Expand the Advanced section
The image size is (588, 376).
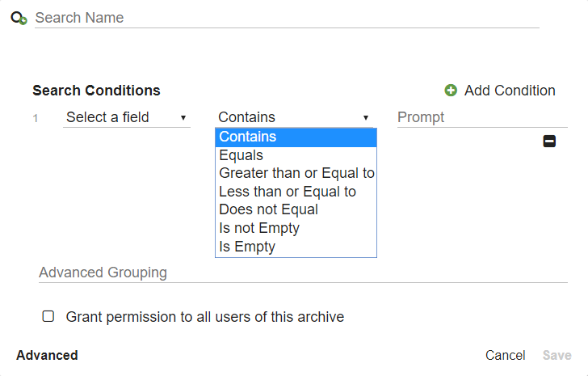pyautogui.click(x=47, y=356)
